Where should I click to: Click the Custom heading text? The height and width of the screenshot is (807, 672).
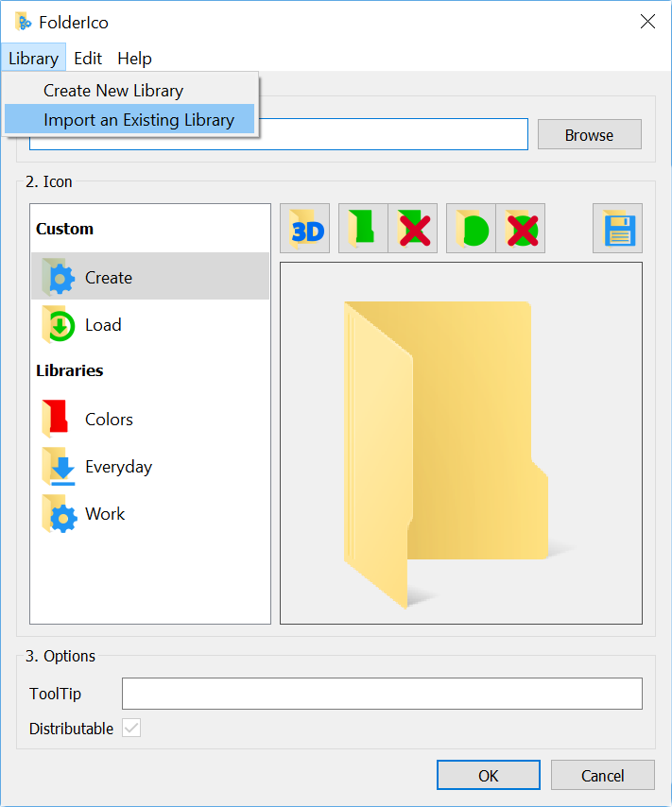tap(64, 229)
